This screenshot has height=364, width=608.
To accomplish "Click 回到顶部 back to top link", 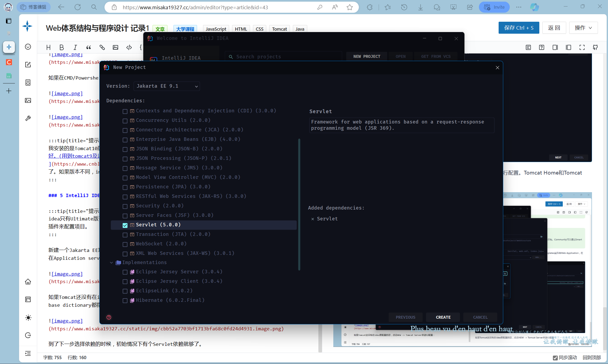I will 592,358.
